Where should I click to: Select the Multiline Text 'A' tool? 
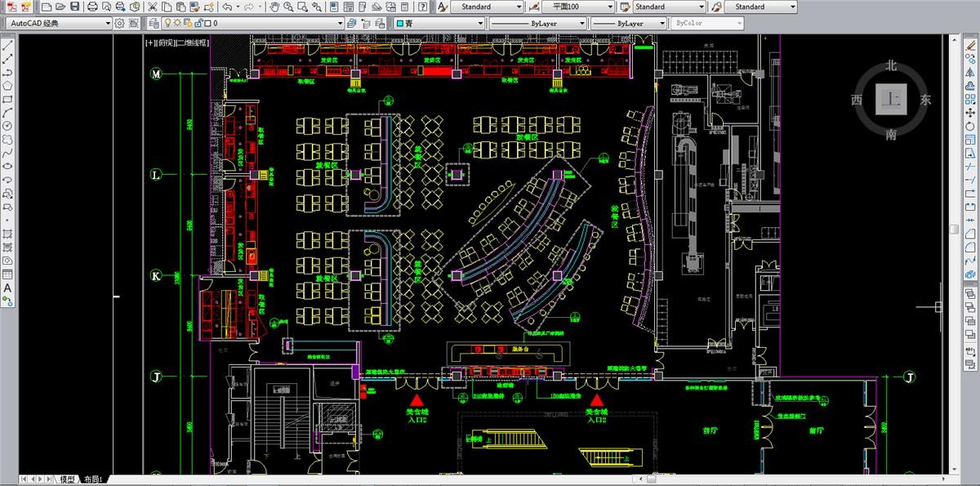pyautogui.click(x=7, y=288)
